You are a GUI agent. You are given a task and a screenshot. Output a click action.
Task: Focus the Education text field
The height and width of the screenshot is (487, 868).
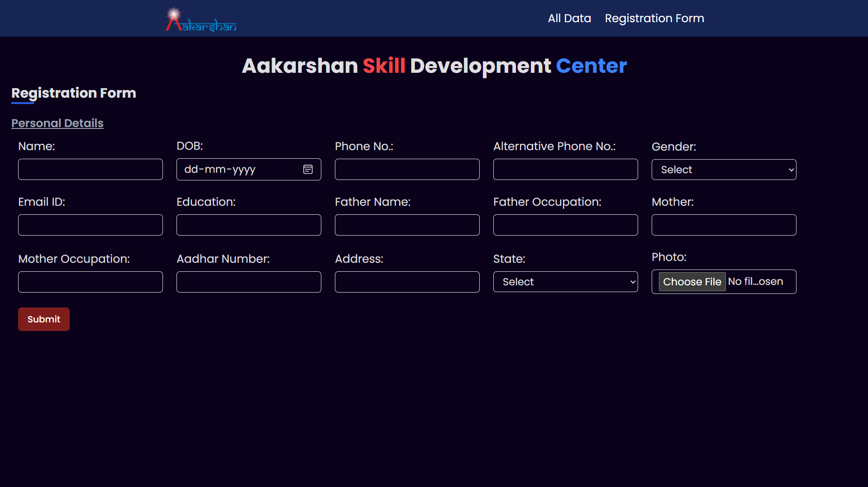248,225
